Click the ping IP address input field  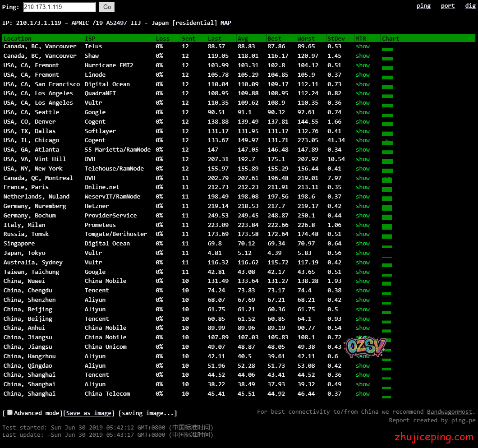(59, 7)
